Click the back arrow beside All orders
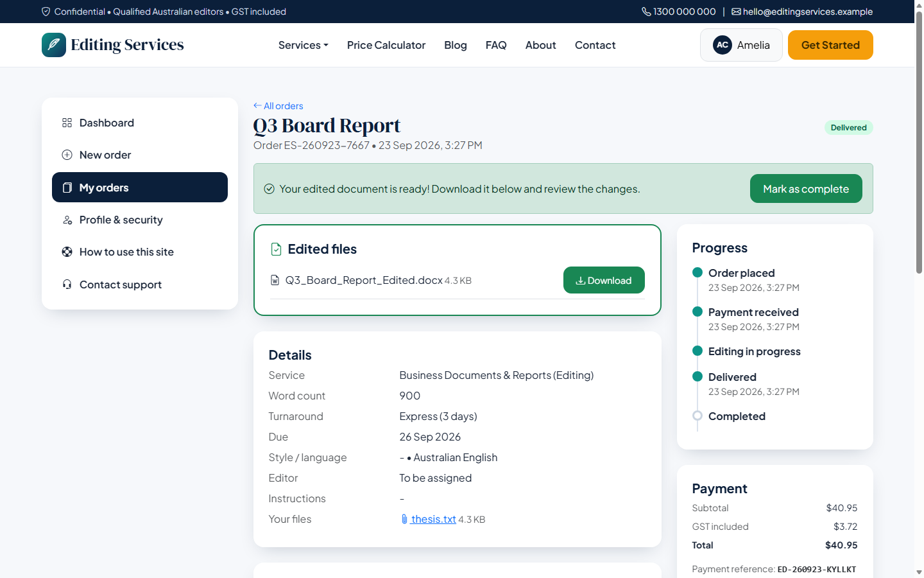 click(x=257, y=105)
